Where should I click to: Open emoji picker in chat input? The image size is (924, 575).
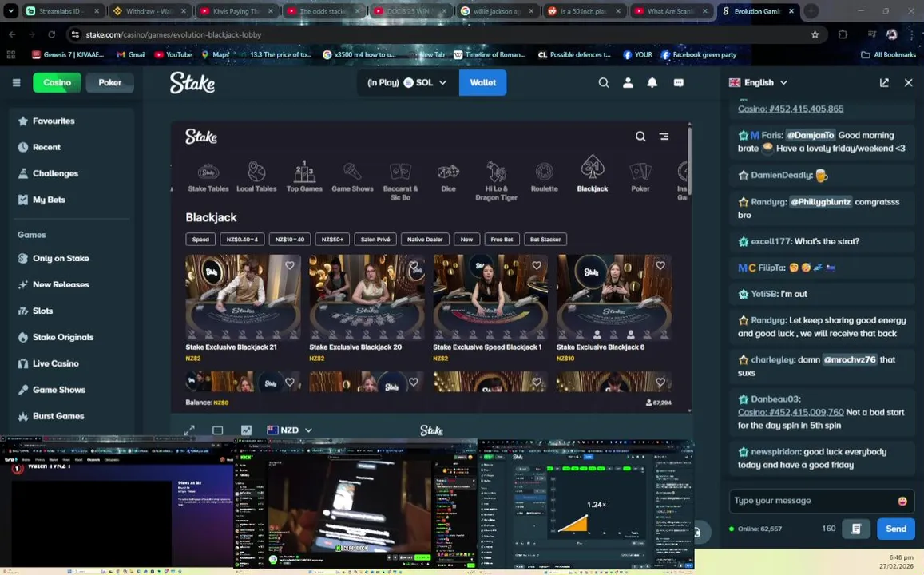pyautogui.click(x=902, y=501)
